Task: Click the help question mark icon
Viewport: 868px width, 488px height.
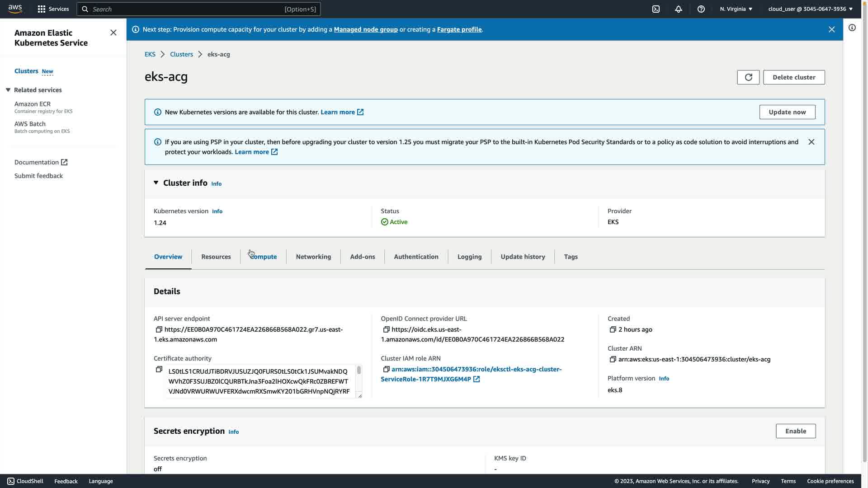Action: point(701,9)
